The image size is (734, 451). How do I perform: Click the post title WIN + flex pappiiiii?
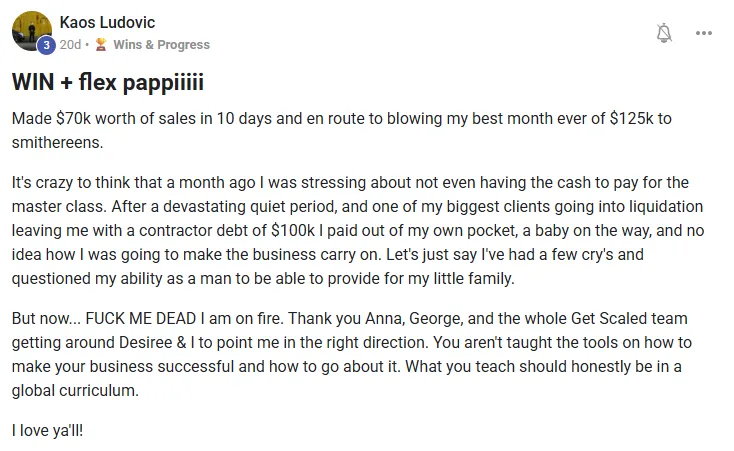tap(108, 82)
